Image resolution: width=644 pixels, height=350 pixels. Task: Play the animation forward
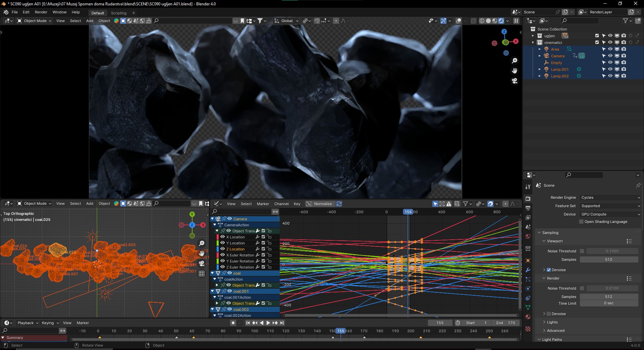(x=268, y=323)
